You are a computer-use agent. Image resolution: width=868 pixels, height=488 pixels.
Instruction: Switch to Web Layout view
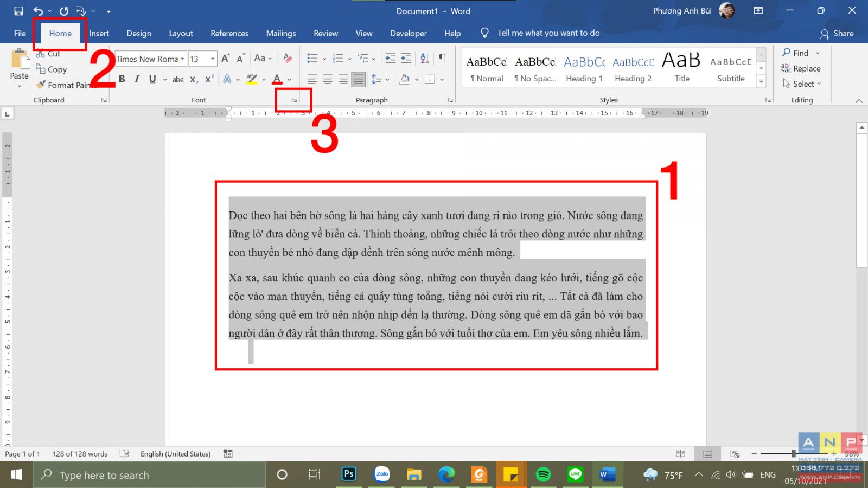click(735, 454)
